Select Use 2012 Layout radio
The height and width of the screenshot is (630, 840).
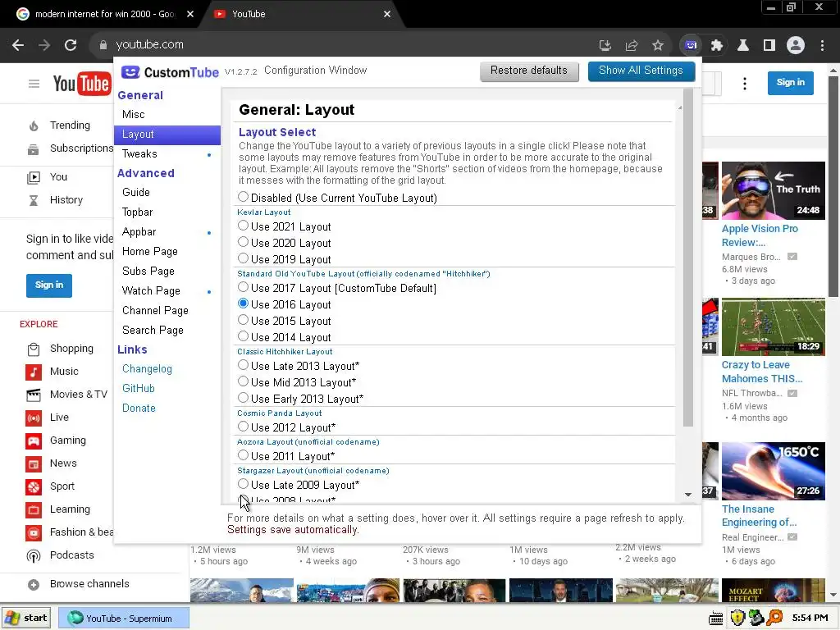(243, 427)
